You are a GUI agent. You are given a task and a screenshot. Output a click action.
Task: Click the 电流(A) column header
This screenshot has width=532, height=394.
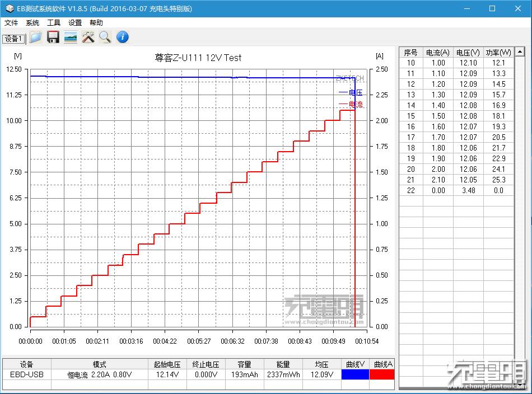click(438, 53)
